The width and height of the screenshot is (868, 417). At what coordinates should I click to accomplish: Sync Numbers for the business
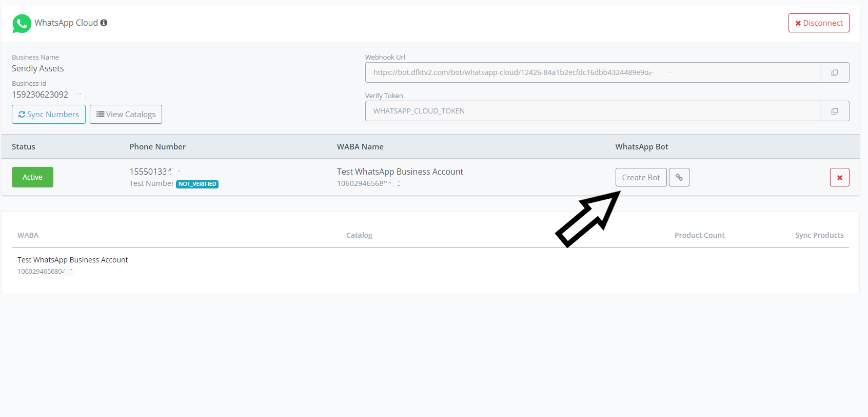(x=49, y=115)
